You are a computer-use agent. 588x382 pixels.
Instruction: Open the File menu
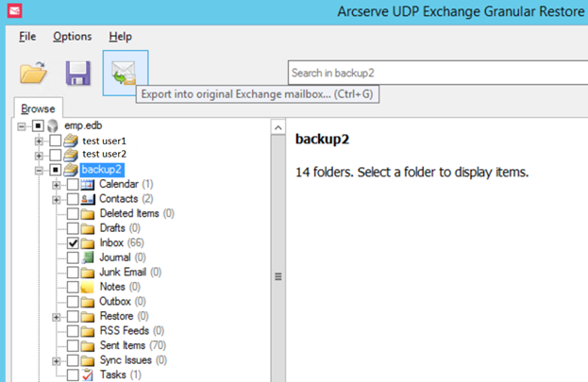[x=27, y=37]
